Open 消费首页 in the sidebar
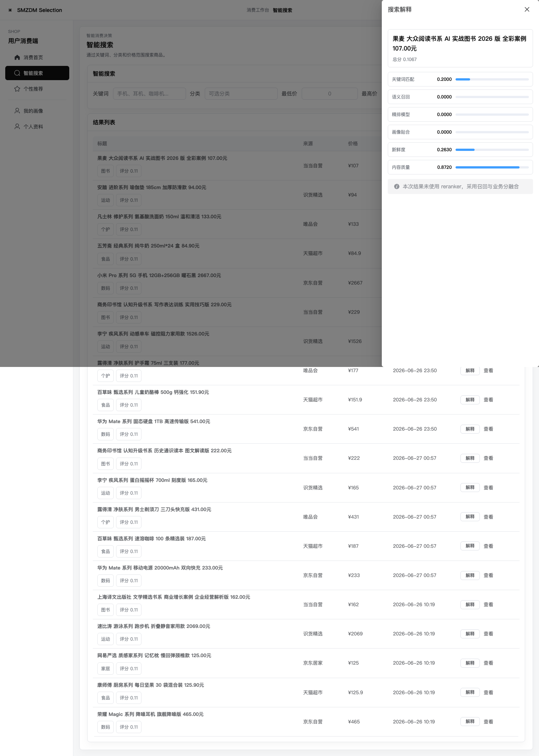This screenshot has width=539, height=756. click(x=37, y=57)
